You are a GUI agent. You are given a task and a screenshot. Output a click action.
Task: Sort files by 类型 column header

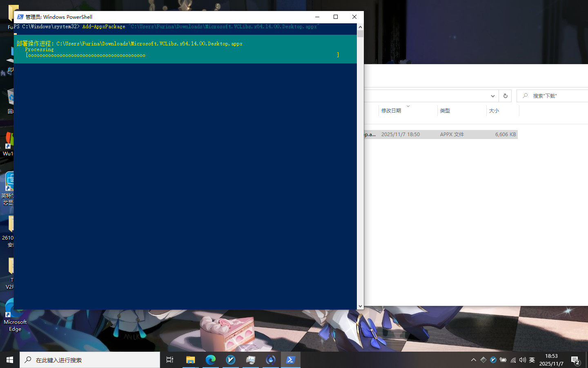coord(445,111)
